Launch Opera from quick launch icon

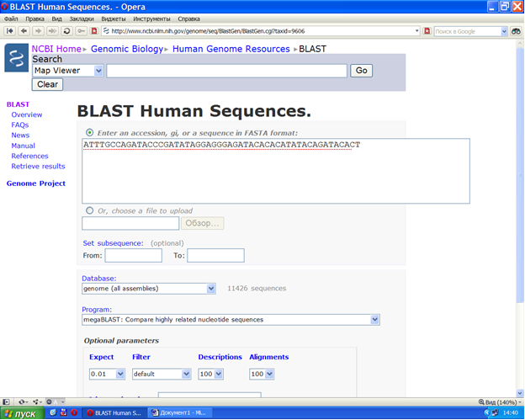(x=74, y=412)
